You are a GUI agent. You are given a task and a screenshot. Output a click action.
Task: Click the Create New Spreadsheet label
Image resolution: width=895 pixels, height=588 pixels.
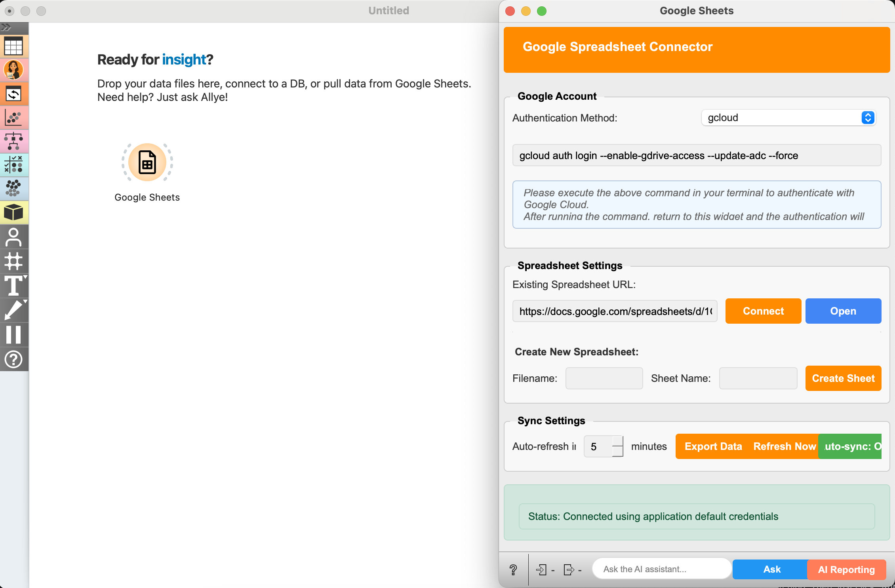pos(577,352)
